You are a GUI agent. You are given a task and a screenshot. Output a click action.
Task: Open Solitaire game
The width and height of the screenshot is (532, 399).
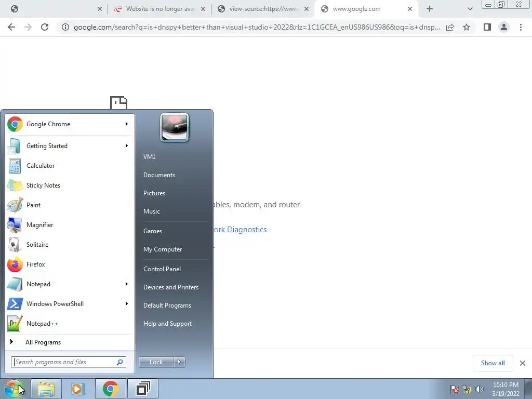point(69,245)
